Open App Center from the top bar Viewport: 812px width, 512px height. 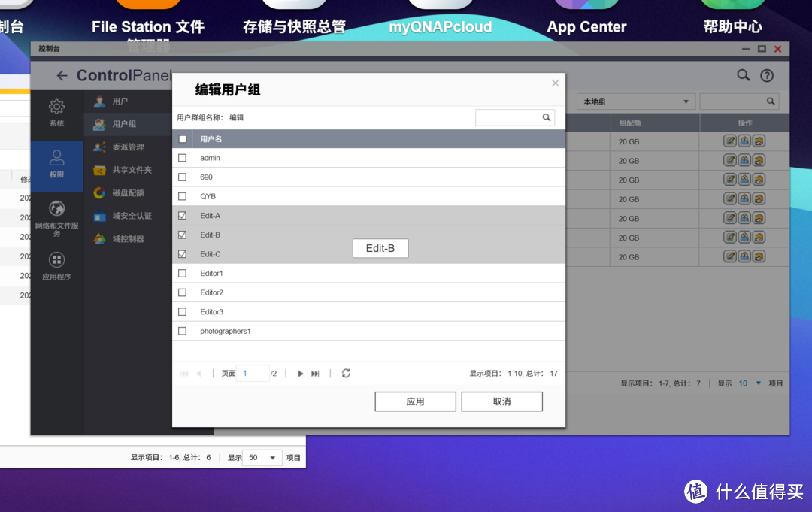tap(586, 26)
